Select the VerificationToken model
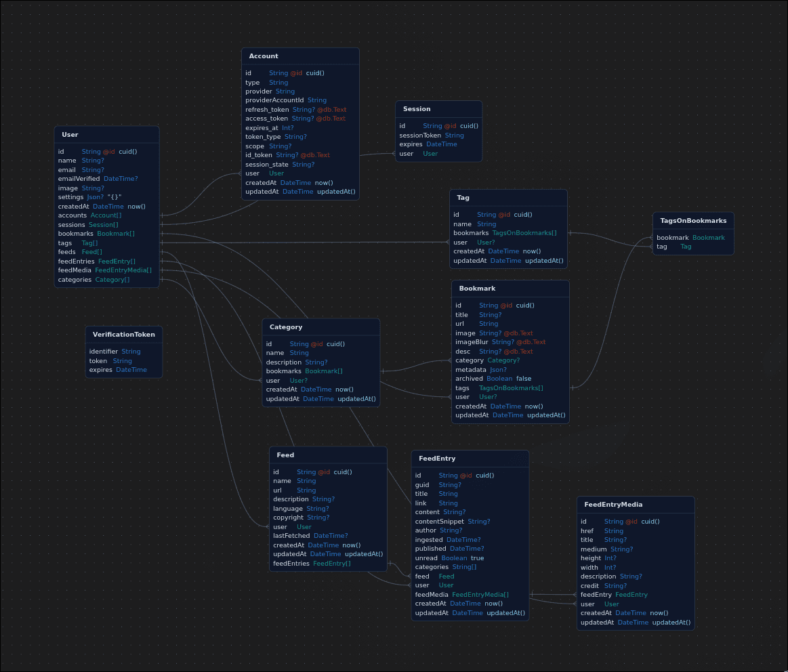 [124, 334]
